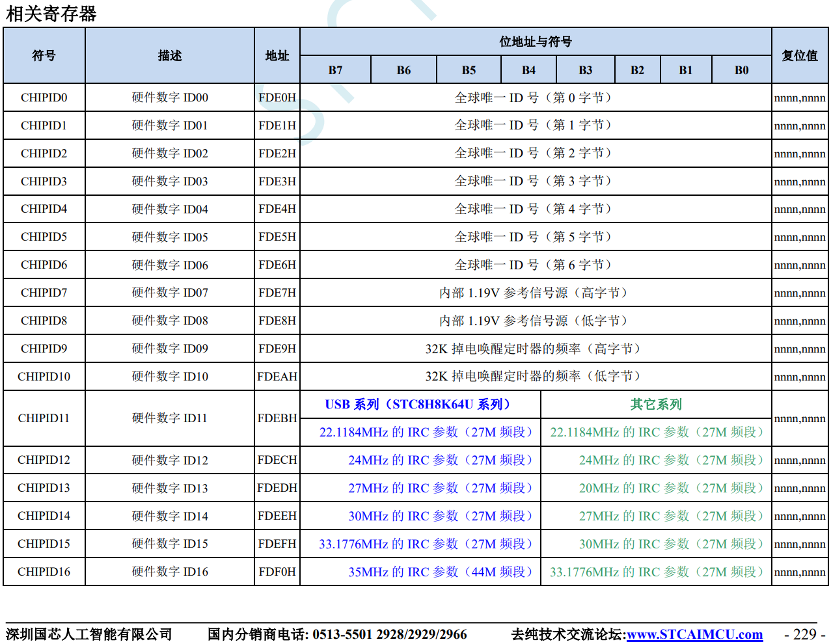The width and height of the screenshot is (831, 644).
Task: Click address cell FDE5H
Action: (277, 237)
